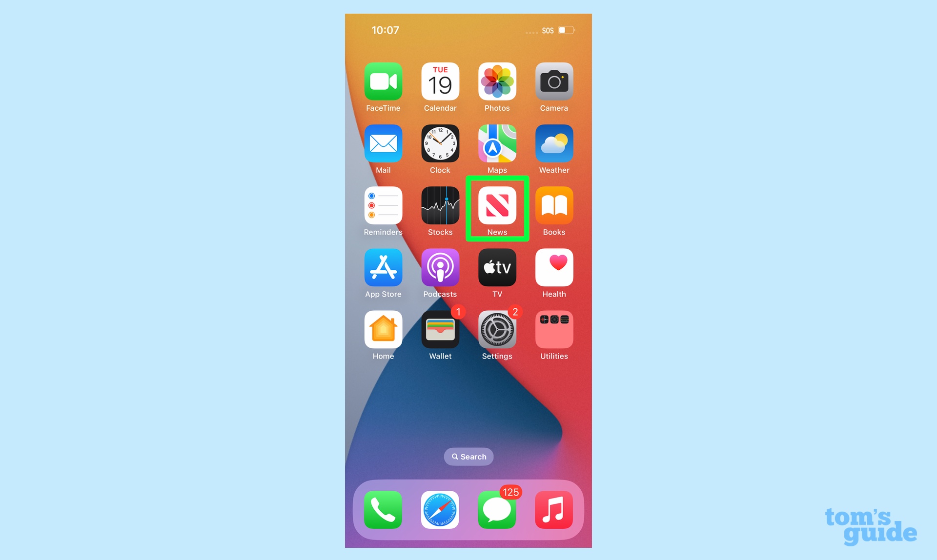Open the Calendar app
The height and width of the screenshot is (560, 937).
440,81
